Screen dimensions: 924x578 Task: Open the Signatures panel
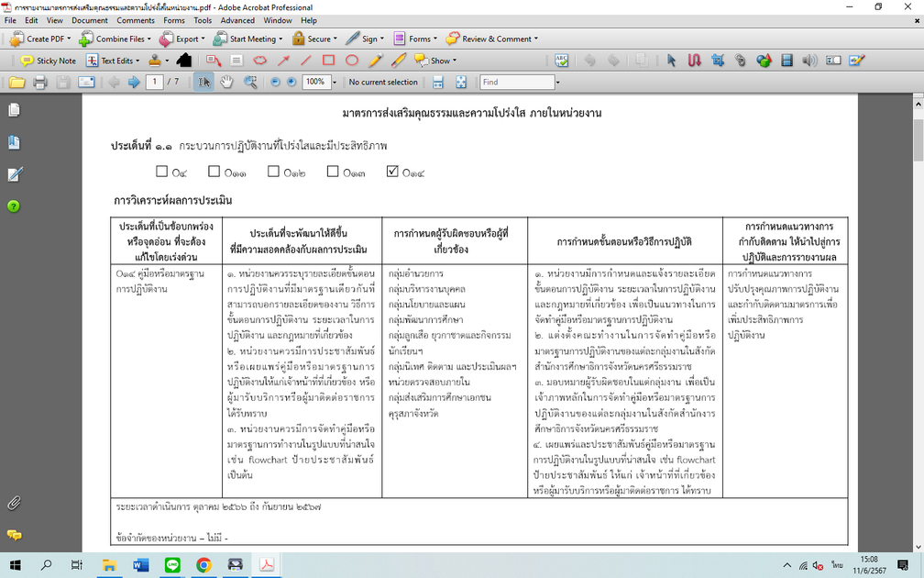pyautogui.click(x=14, y=174)
